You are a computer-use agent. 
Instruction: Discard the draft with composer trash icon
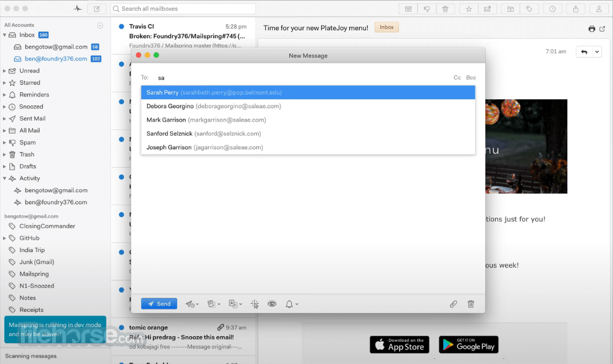(471, 304)
